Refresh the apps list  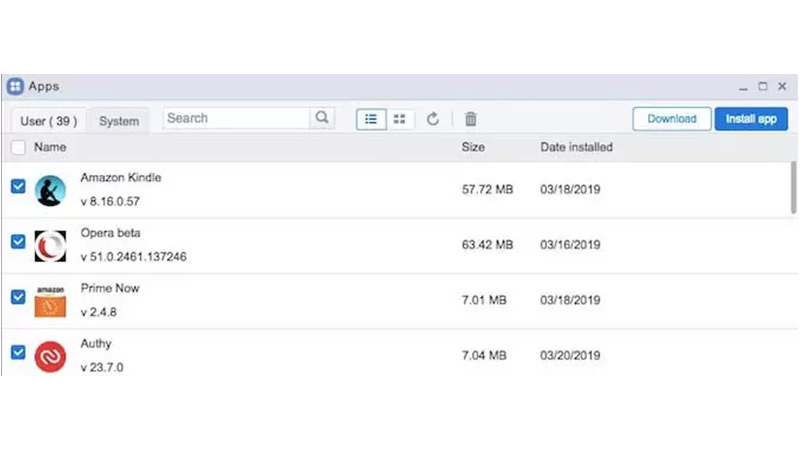point(433,119)
